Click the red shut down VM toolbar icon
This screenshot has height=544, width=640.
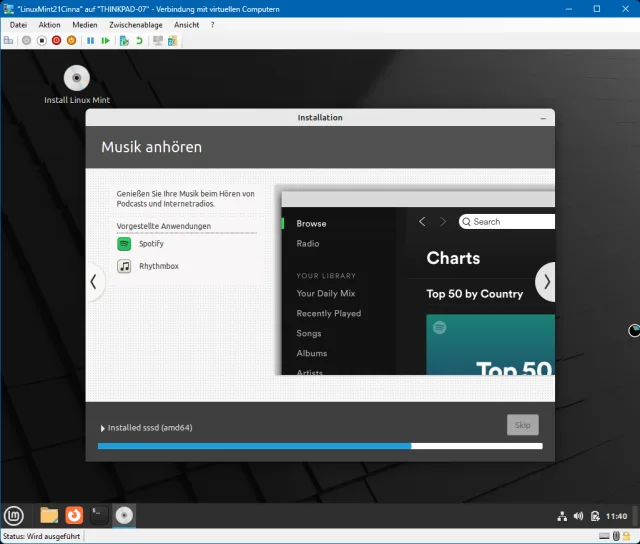pos(56,41)
